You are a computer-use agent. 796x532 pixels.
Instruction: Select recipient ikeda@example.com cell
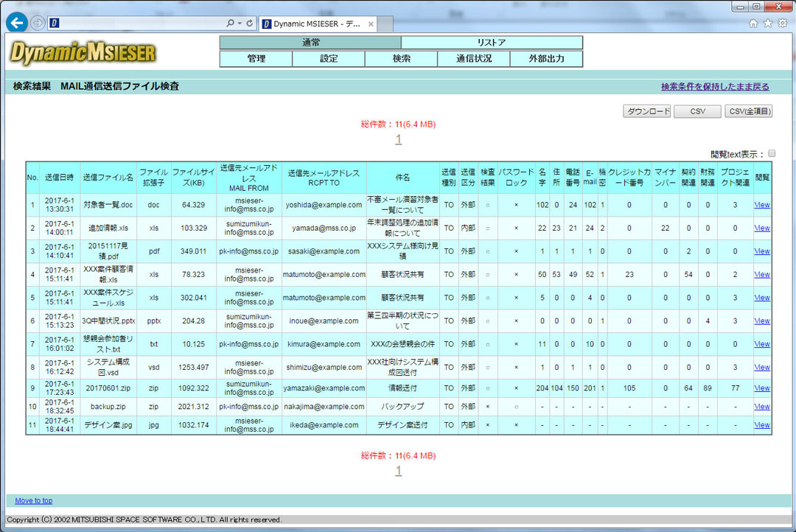(x=324, y=425)
